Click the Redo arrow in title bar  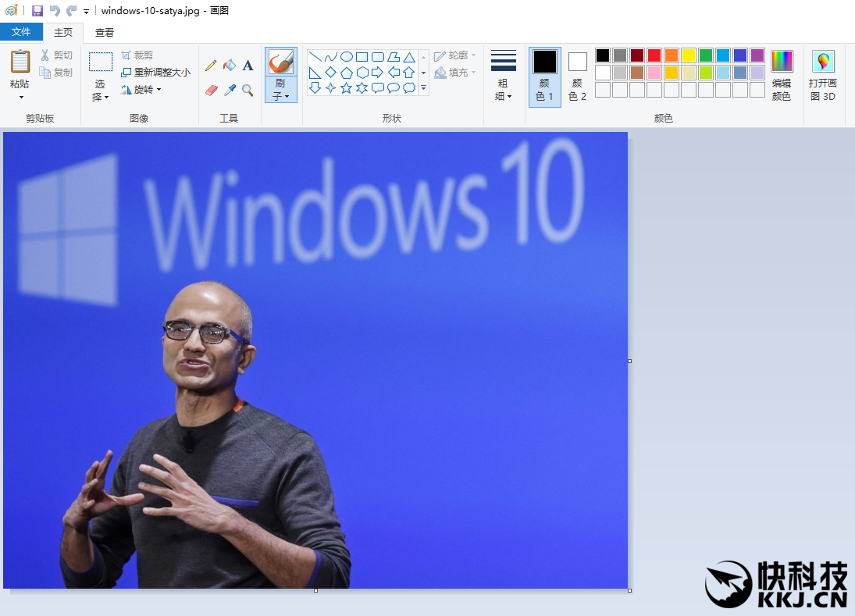tap(71, 11)
